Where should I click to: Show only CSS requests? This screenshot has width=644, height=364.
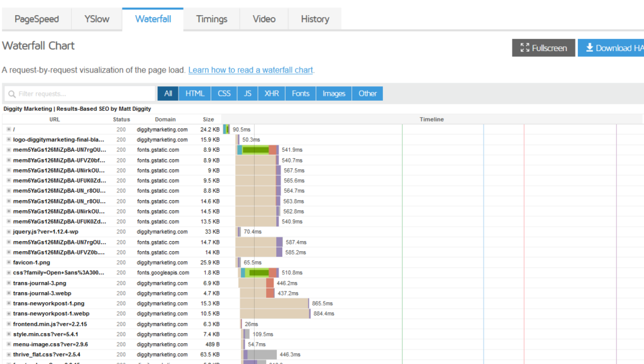click(x=224, y=93)
